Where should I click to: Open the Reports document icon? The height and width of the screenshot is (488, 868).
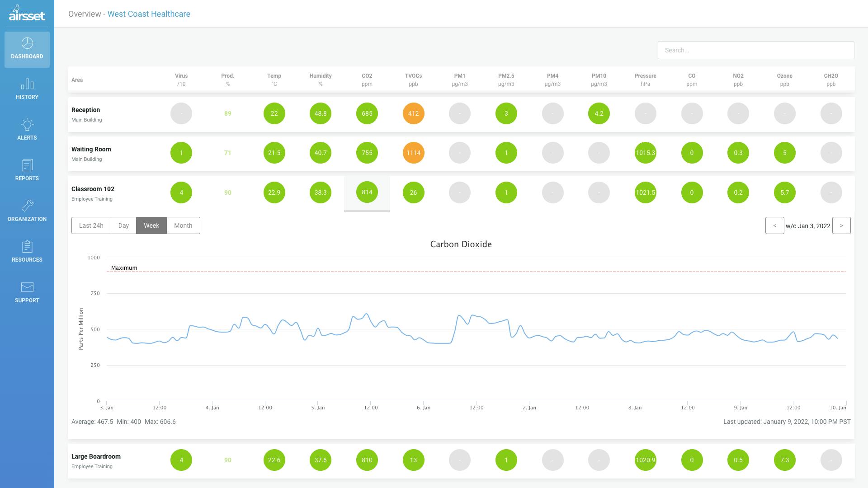click(27, 165)
